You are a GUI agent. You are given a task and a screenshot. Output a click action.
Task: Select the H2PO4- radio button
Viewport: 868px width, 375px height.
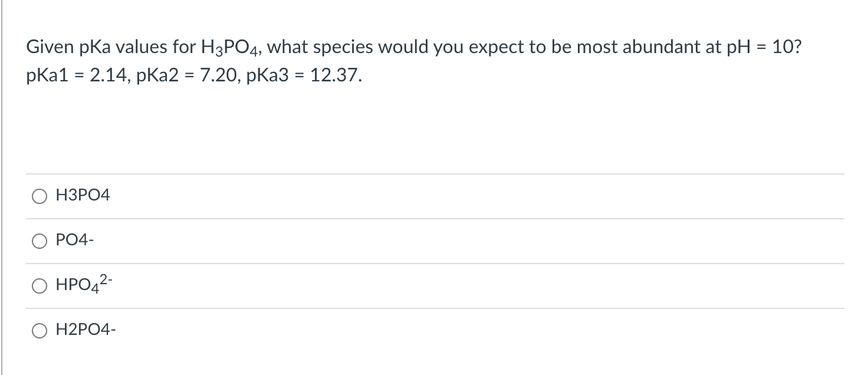(x=40, y=330)
